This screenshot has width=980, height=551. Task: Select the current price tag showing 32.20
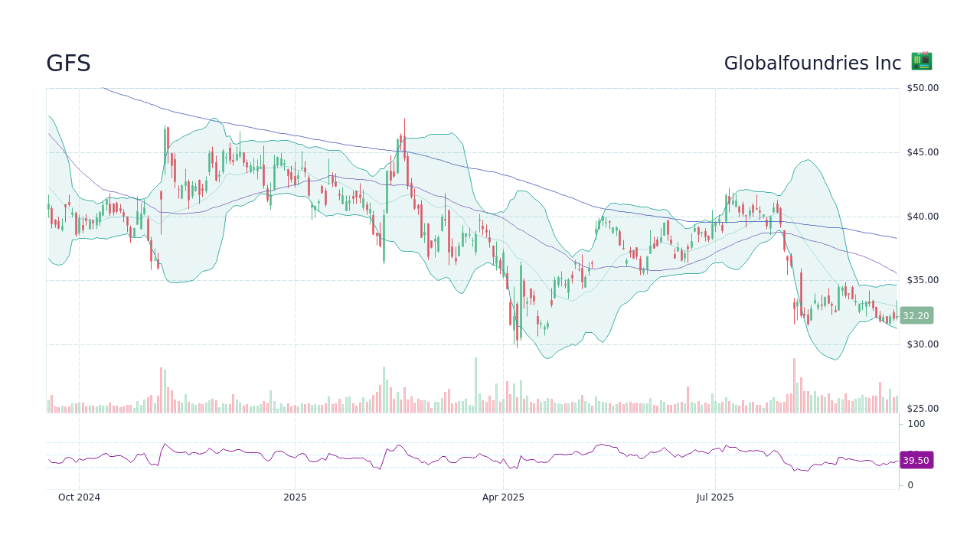point(916,315)
